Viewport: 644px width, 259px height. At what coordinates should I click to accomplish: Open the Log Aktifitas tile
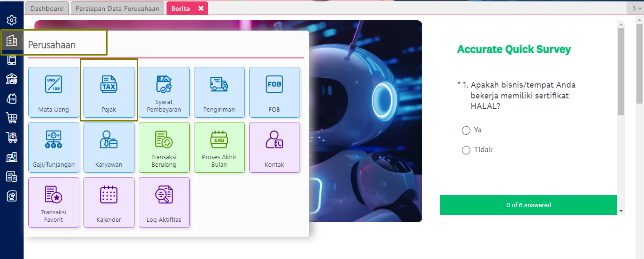(164, 202)
